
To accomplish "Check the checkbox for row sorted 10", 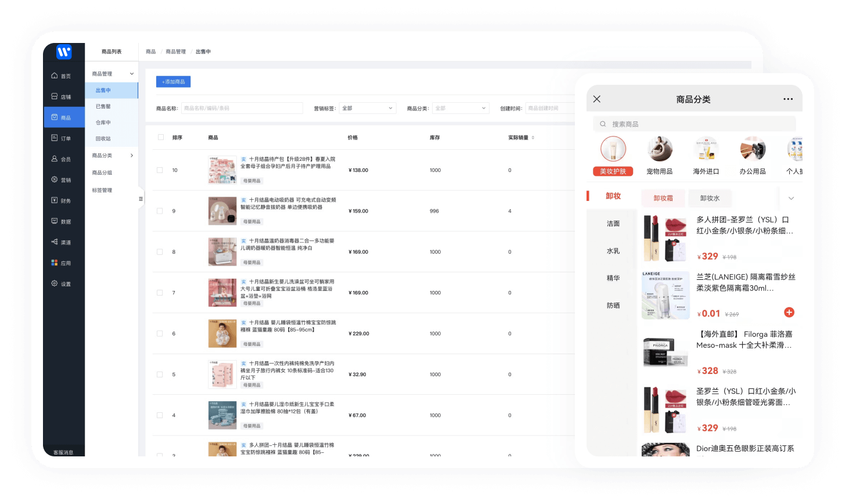I will point(160,170).
